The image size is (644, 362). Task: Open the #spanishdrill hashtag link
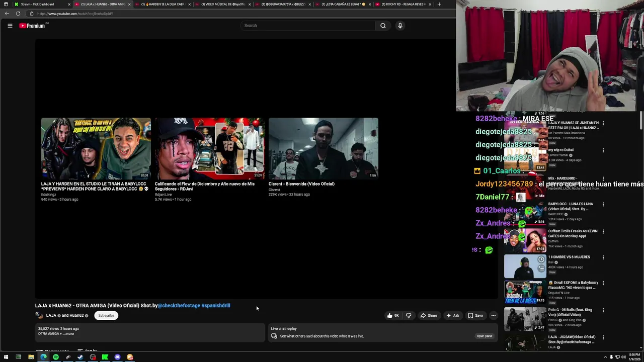click(216, 306)
